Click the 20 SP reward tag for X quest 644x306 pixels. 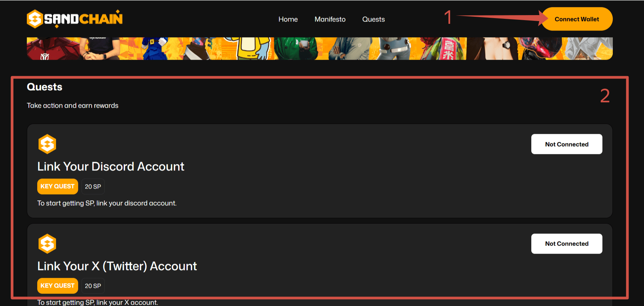coord(93,286)
